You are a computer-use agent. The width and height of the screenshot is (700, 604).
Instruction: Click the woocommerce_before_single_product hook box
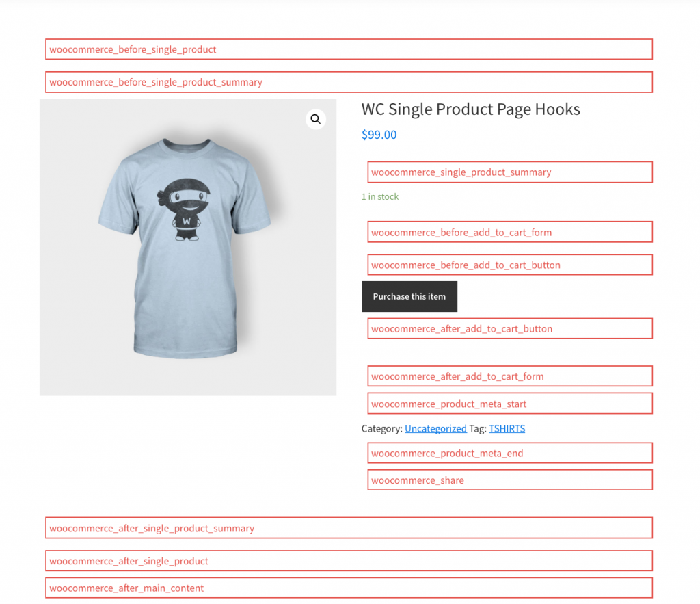pos(349,49)
